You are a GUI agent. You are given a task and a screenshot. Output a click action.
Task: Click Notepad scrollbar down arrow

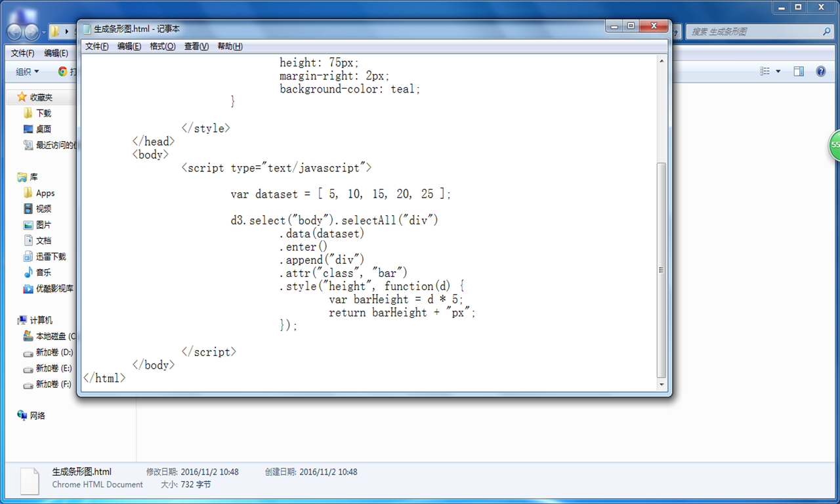[661, 385]
